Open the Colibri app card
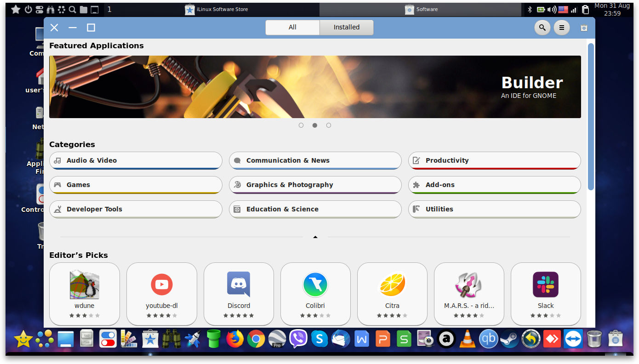639x364 pixels. pyautogui.click(x=315, y=294)
